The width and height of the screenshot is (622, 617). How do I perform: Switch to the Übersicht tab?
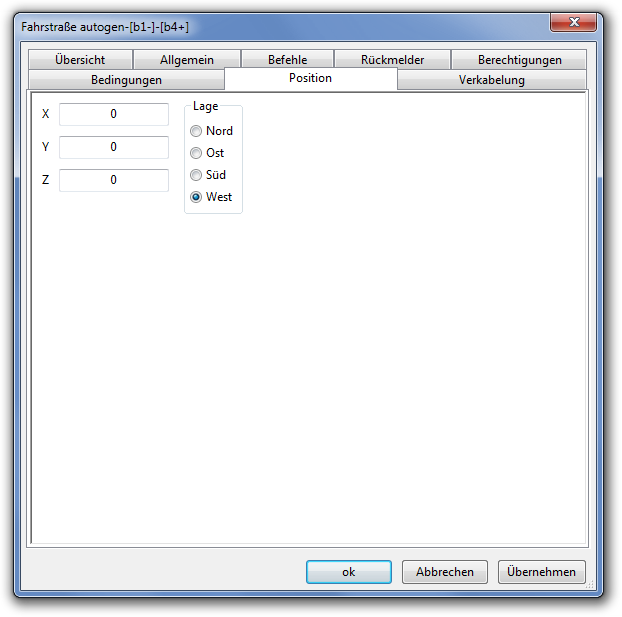tap(80, 60)
